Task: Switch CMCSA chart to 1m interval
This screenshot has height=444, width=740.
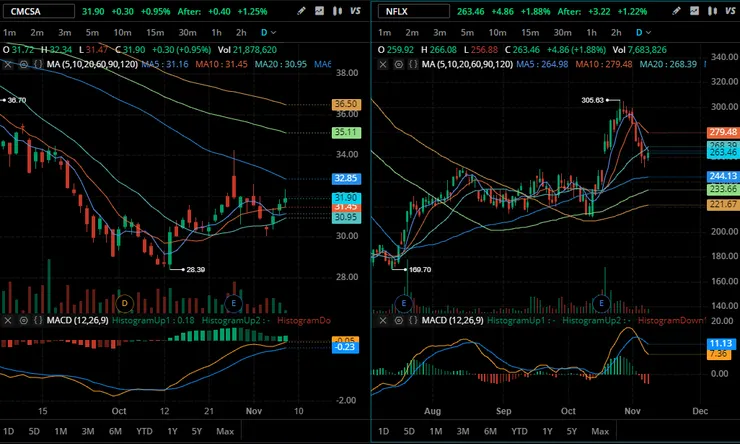Action: [x=9, y=33]
